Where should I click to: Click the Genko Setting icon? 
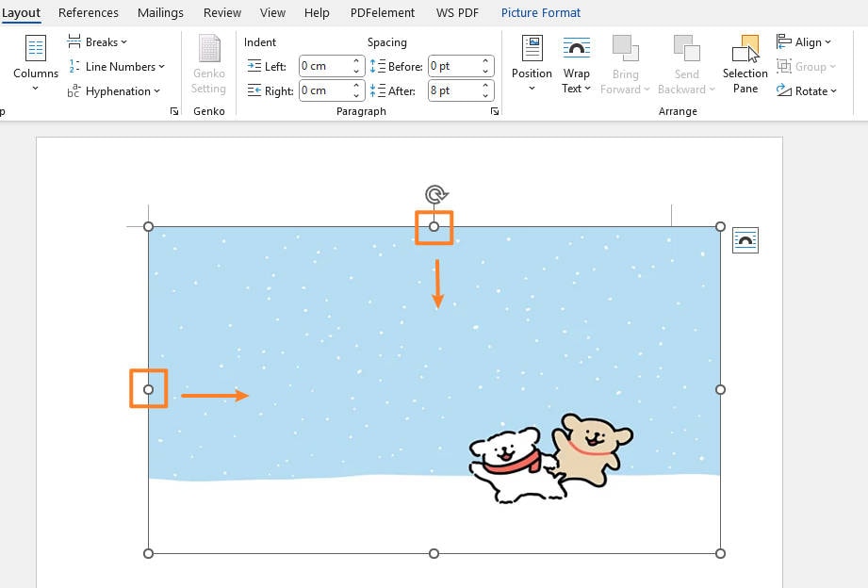pos(209,48)
